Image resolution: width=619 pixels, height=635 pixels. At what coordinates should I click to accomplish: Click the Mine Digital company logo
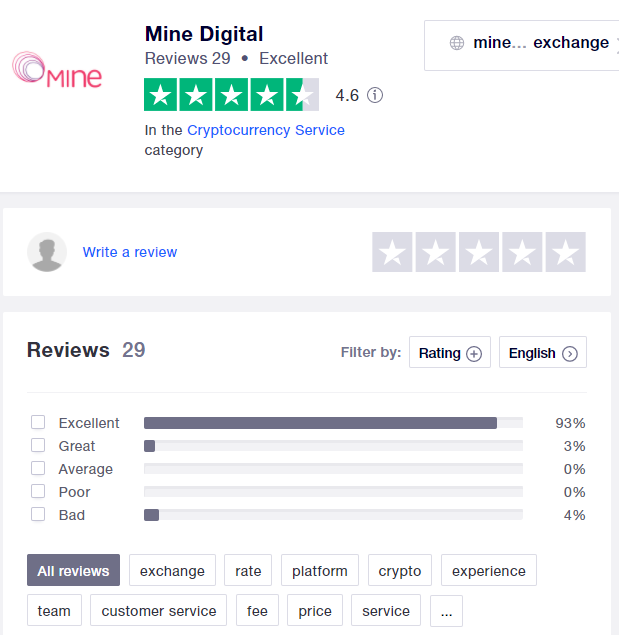tap(57, 70)
